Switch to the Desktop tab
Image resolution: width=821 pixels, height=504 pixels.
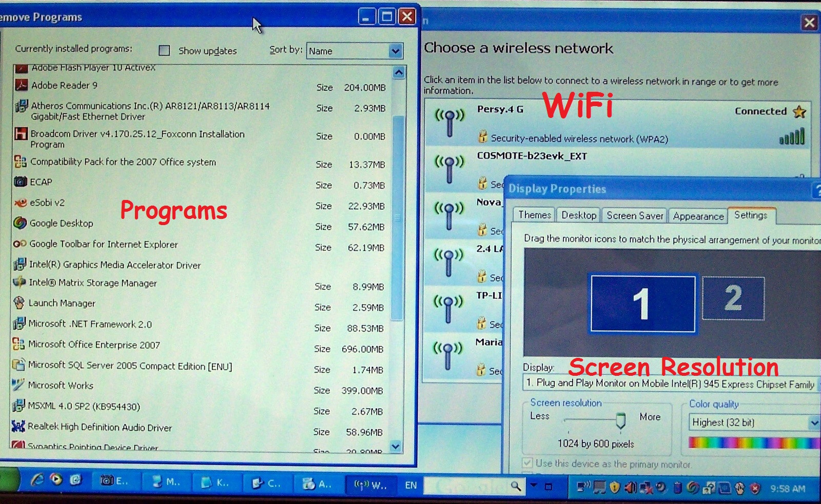click(579, 215)
